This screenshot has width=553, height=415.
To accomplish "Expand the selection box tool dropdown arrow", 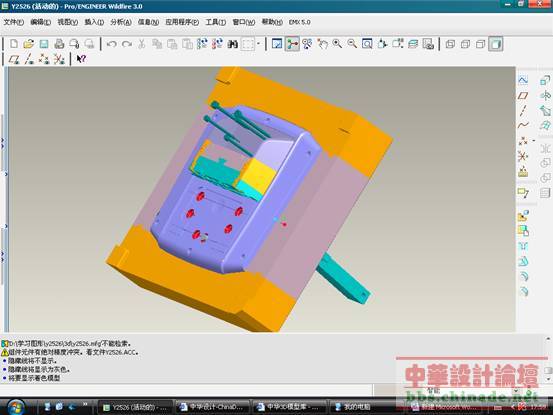I will pos(259,44).
